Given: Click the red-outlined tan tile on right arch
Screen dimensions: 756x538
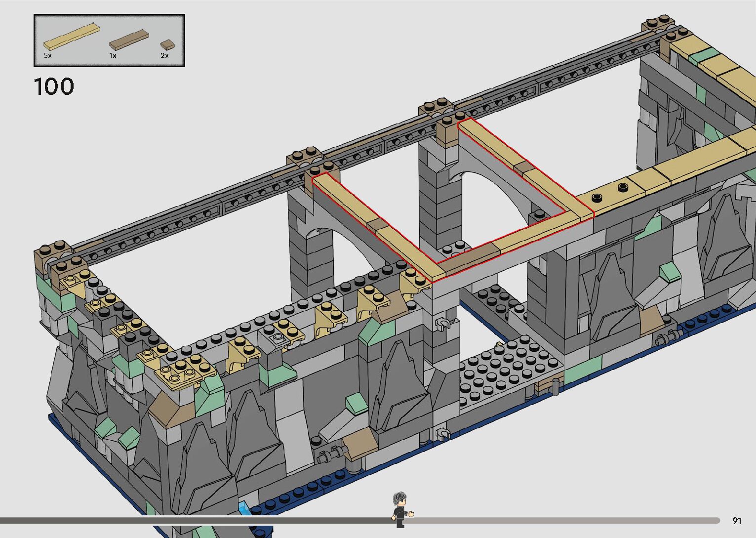Looking at the screenshot, I should pyautogui.click(x=514, y=163).
